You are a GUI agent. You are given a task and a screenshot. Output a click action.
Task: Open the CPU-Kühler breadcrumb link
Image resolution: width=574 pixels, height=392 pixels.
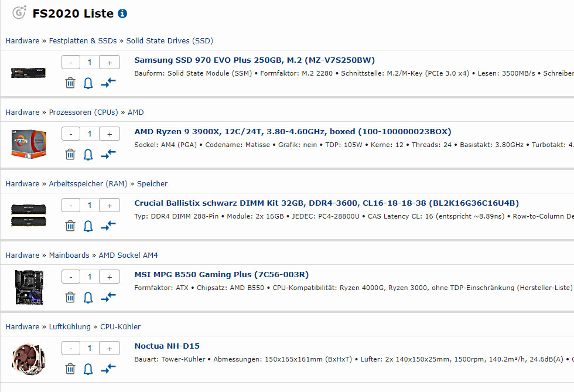point(121,326)
